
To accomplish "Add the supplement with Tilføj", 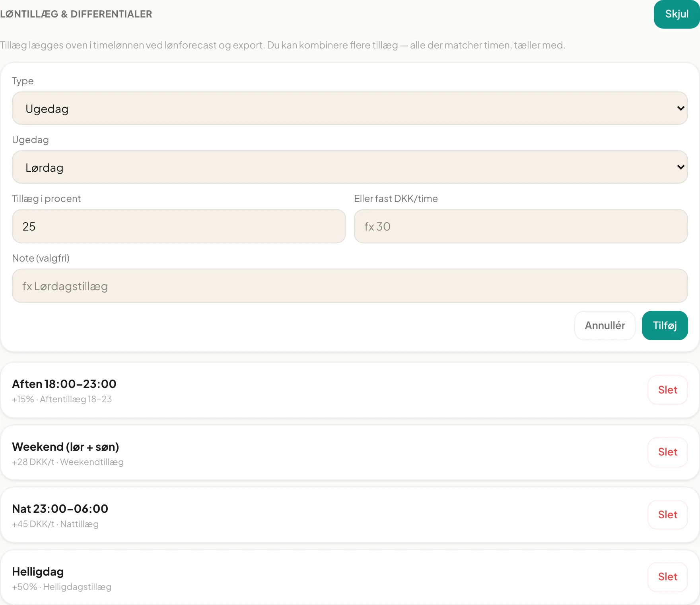I will tap(665, 326).
